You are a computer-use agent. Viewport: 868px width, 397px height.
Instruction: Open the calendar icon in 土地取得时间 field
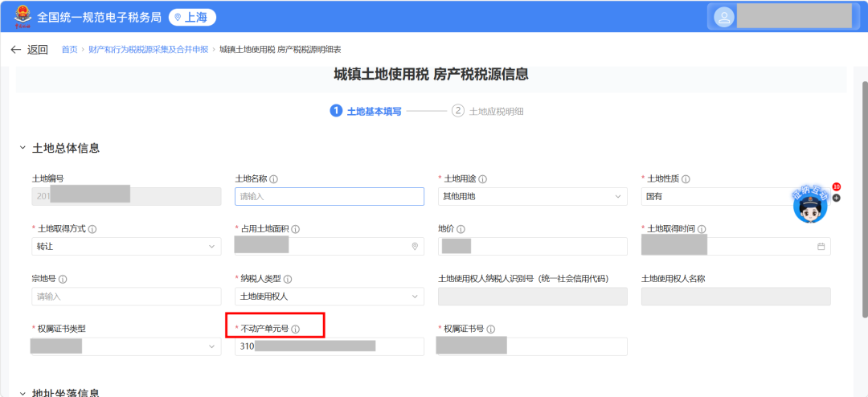pyautogui.click(x=821, y=247)
